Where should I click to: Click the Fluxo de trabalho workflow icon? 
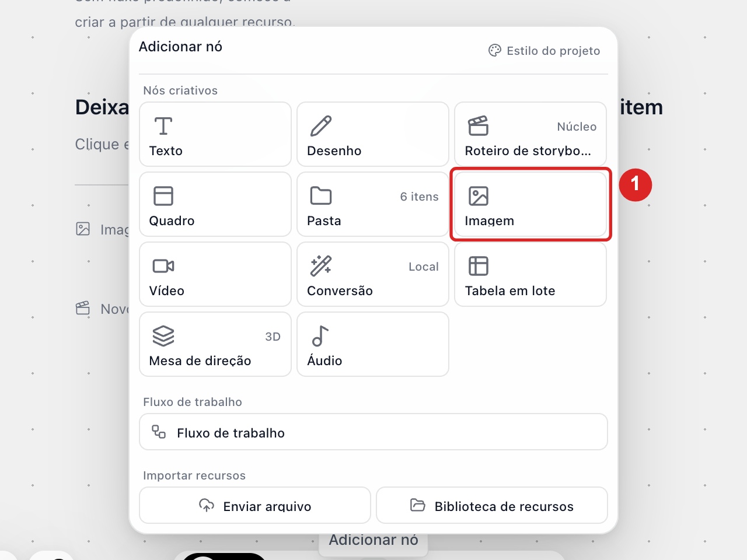tap(159, 432)
